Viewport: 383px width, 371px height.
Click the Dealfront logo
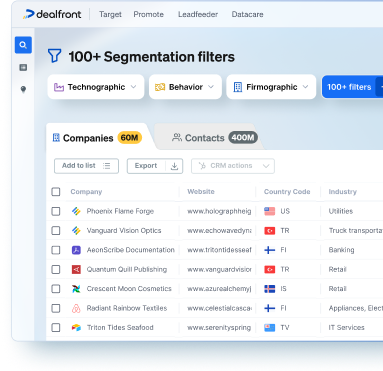[52, 14]
